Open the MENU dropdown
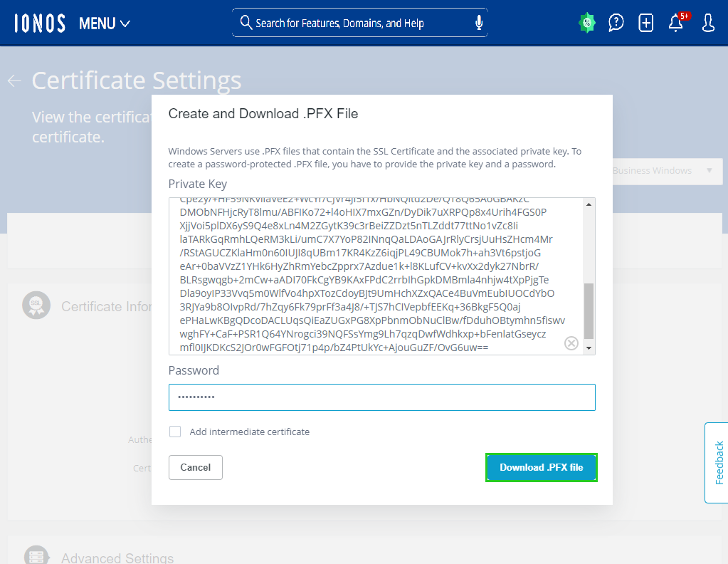The width and height of the screenshot is (728, 564). click(x=105, y=23)
